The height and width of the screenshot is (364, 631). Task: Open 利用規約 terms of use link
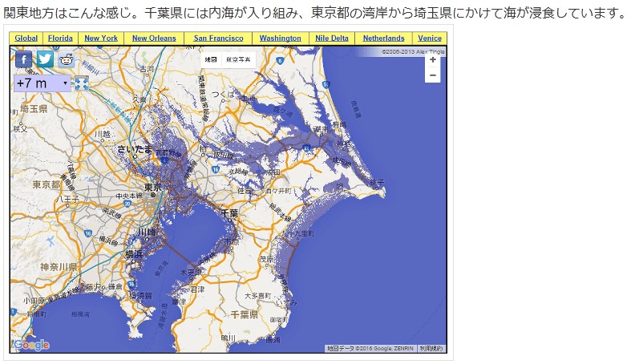point(432,349)
